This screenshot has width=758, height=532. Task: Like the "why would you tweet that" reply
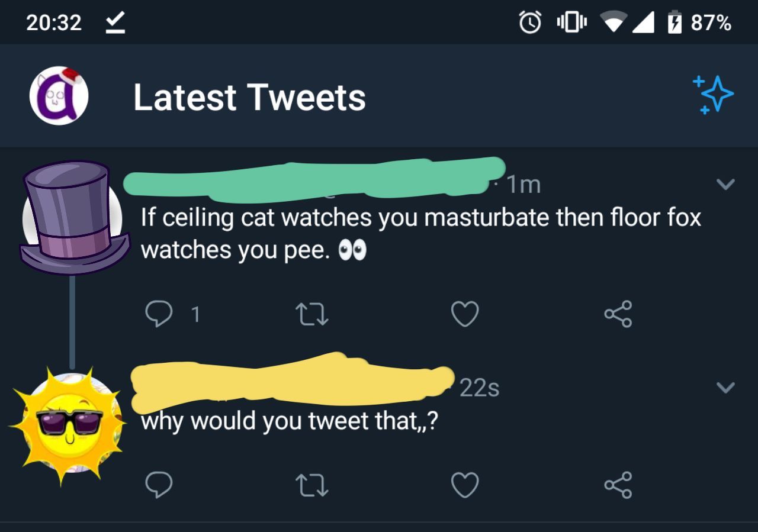[x=465, y=485]
